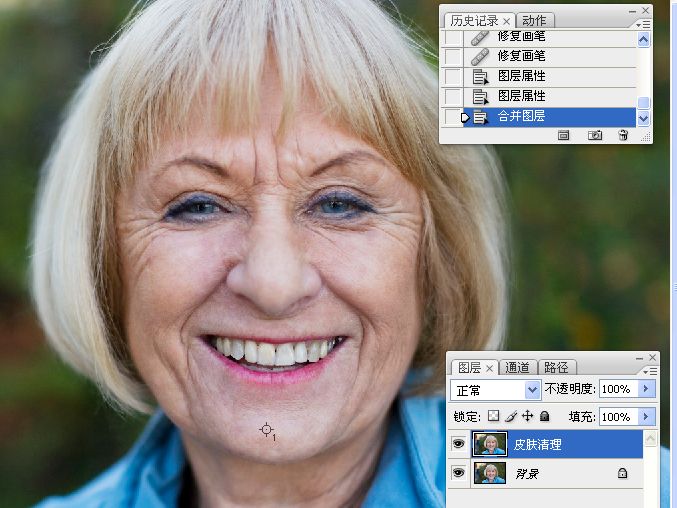The width and height of the screenshot is (677, 508).
Task: Click the History panel scroll down arrow
Action: 643,118
